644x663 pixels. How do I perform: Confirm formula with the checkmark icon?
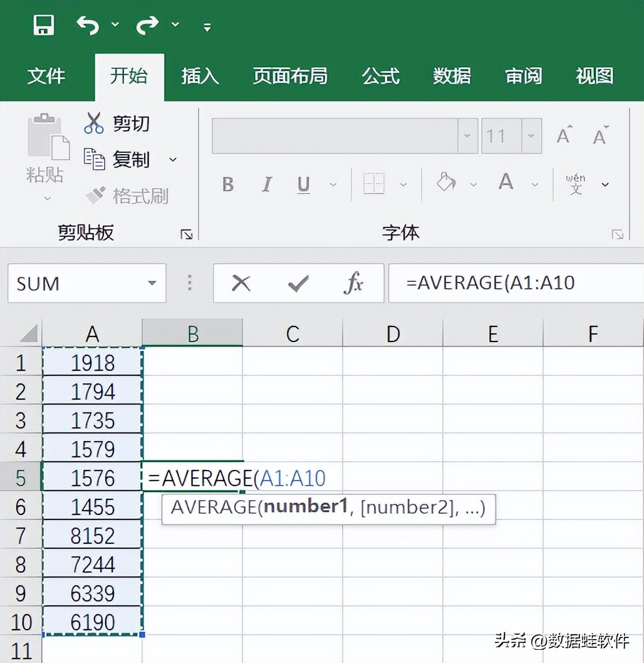point(298,284)
